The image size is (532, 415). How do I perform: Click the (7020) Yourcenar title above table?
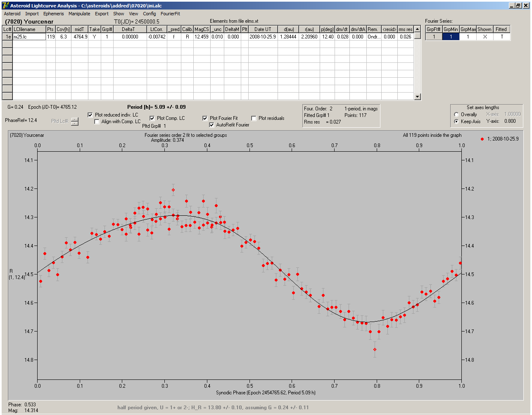coord(29,21)
